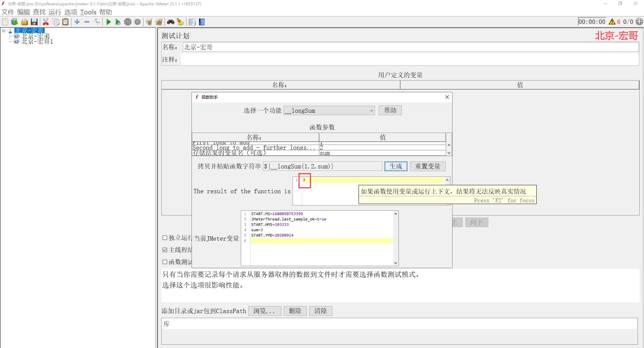644x348 pixels.
Task: Click the yellow warning triangle log icon
Action: click(612, 21)
